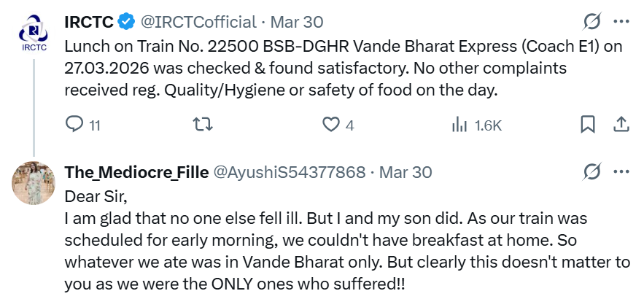Repost the IRCTC tweet
644x299 pixels.
pos(202,125)
